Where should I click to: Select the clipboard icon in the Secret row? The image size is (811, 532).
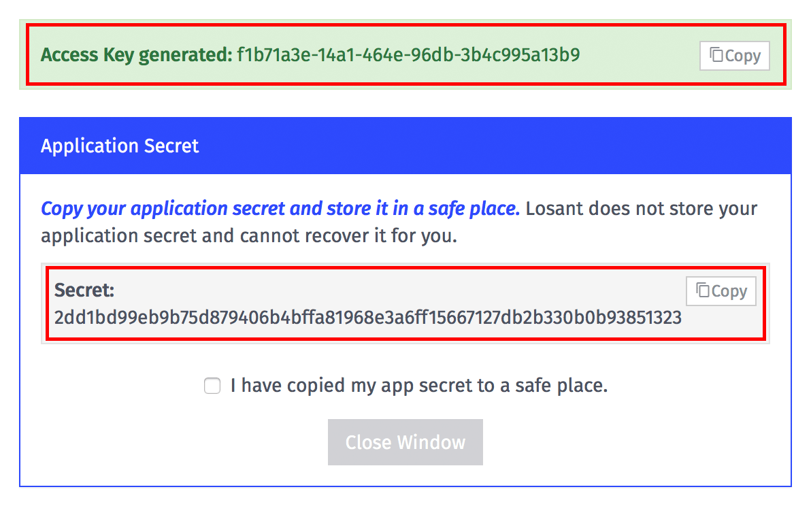702,290
